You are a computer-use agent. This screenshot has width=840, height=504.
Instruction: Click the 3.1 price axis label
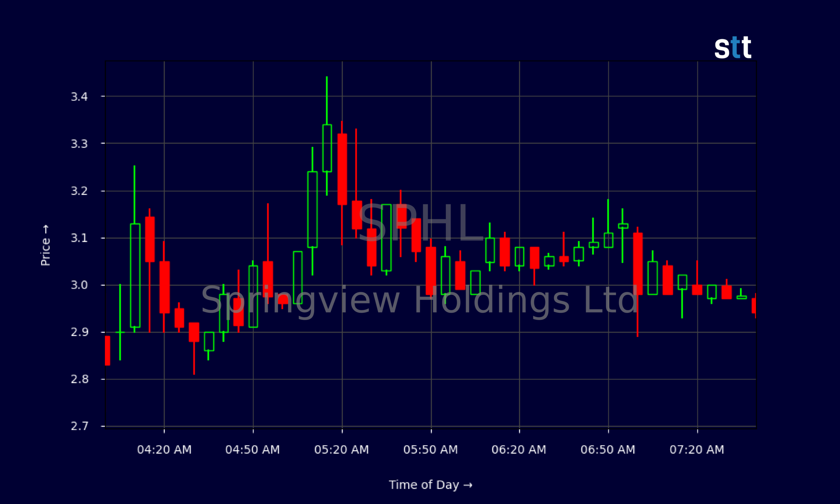79,238
